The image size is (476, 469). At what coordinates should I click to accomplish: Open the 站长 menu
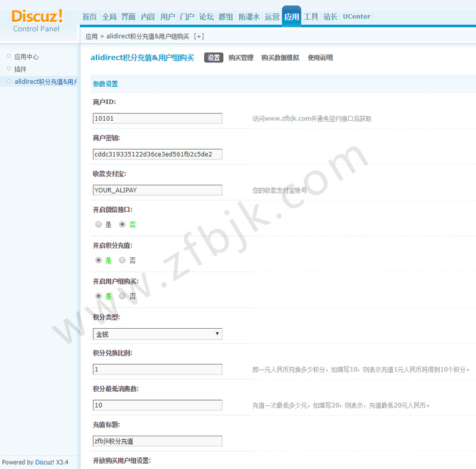[331, 17]
